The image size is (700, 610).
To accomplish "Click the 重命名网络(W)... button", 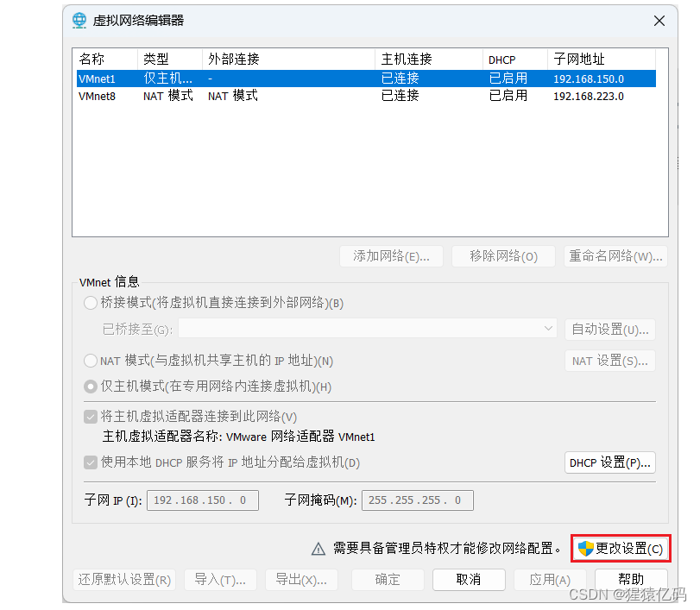I will pyautogui.click(x=615, y=256).
